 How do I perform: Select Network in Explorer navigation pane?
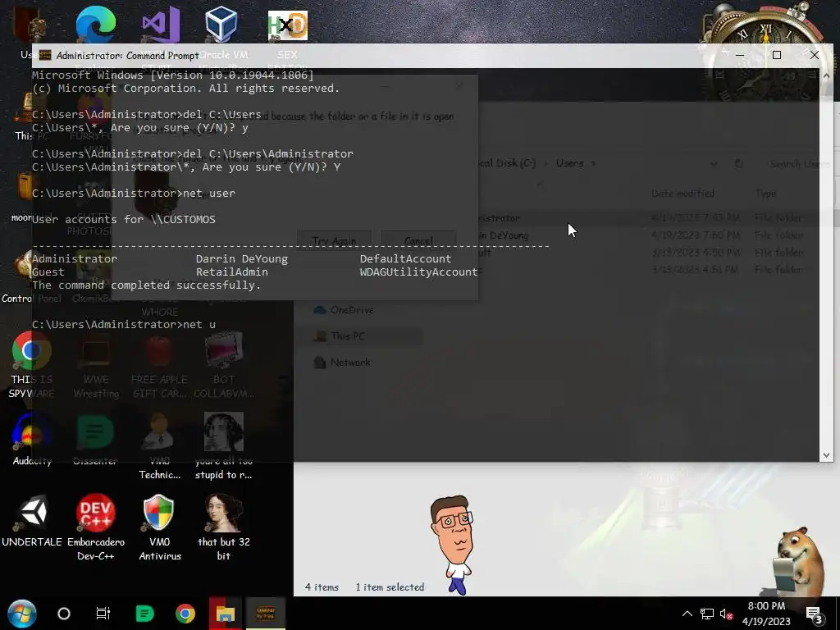click(349, 362)
